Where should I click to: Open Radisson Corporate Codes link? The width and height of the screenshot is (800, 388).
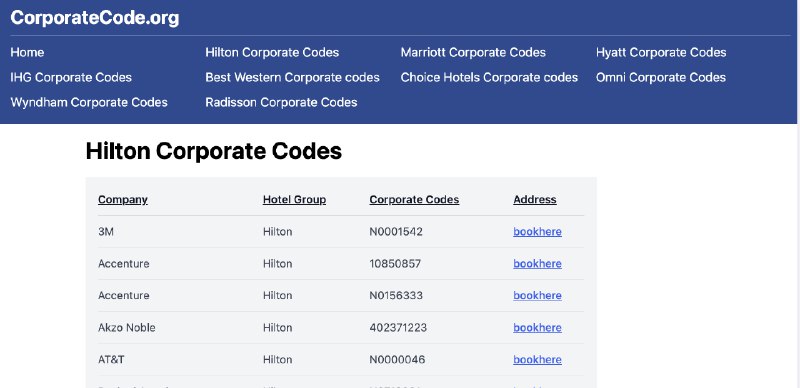(x=281, y=103)
